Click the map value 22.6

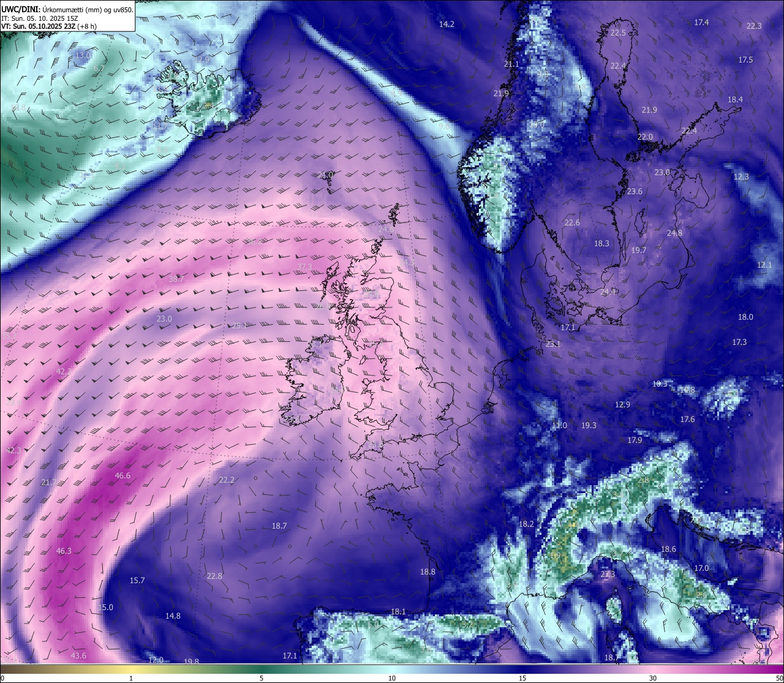coord(571,223)
